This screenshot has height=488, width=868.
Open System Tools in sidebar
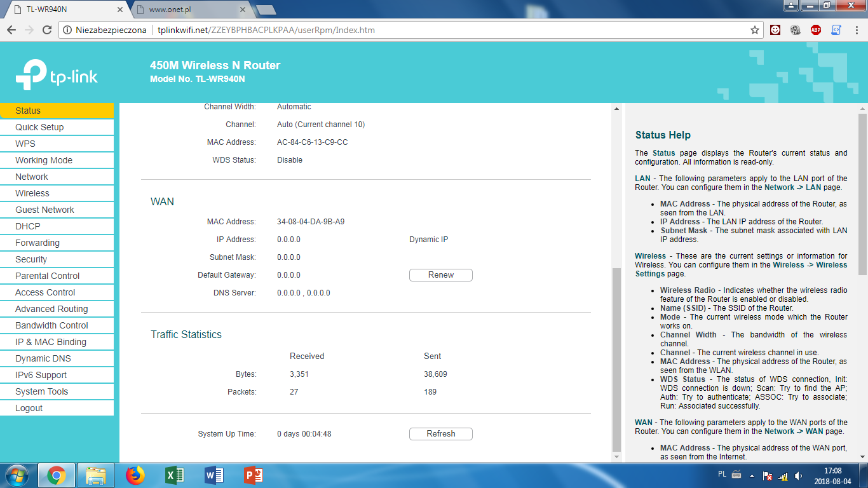tap(42, 391)
